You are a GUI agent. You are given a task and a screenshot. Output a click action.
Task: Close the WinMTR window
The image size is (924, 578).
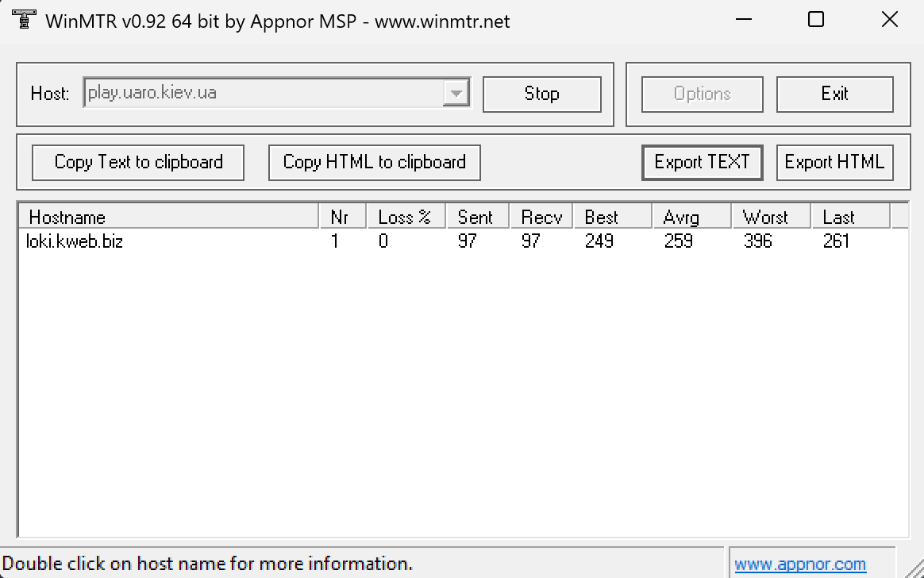(x=889, y=19)
